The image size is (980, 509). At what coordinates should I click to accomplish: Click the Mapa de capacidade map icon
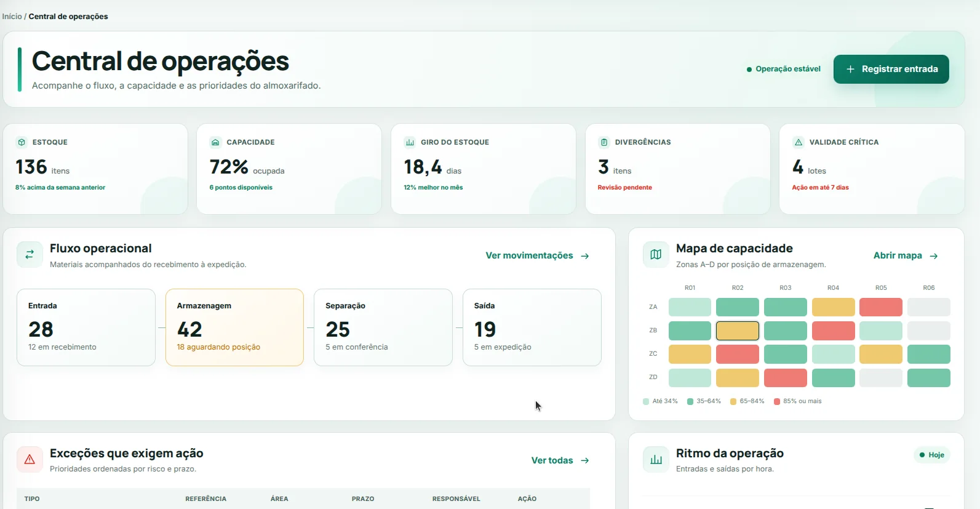click(x=656, y=255)
